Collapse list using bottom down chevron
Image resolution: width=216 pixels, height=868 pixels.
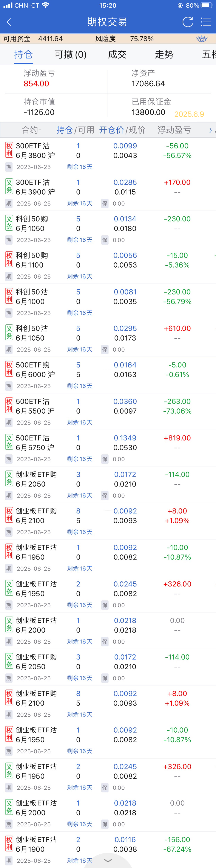(108, 860)
